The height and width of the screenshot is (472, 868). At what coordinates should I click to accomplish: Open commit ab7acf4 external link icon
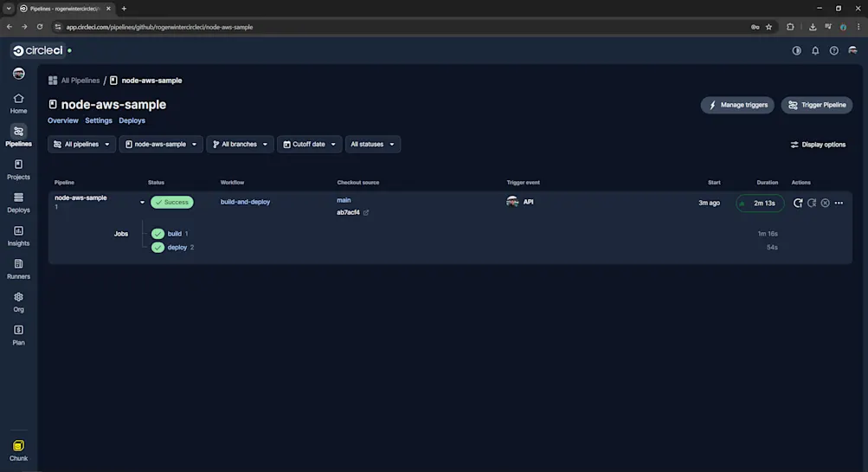(x=366, y=212)
